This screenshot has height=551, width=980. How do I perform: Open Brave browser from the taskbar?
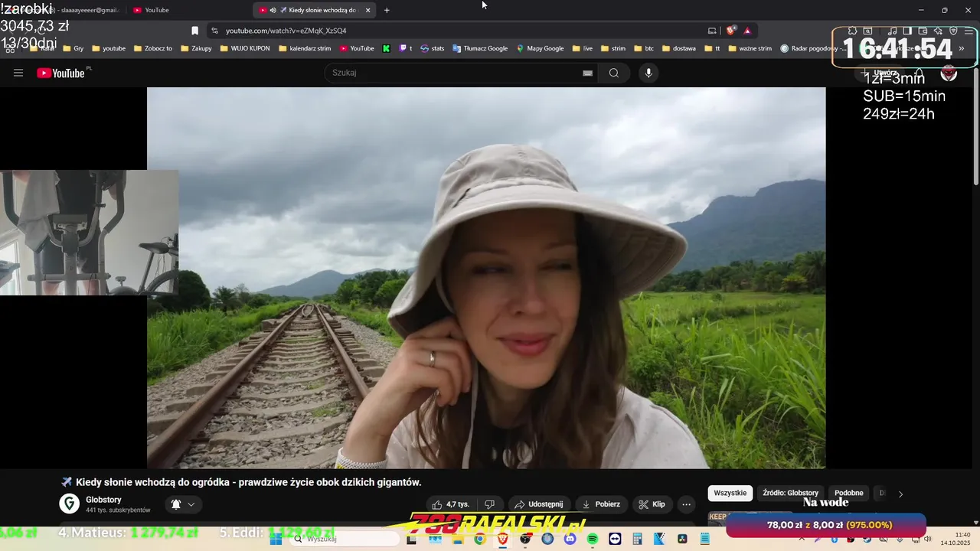(502, 539)
